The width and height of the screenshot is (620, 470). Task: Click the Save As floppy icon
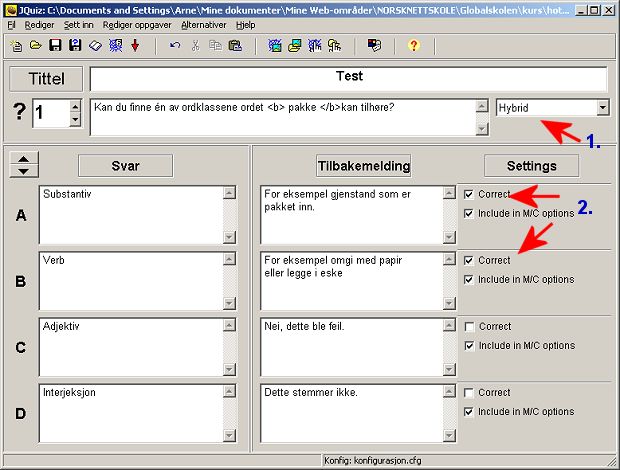click(75, 46)
